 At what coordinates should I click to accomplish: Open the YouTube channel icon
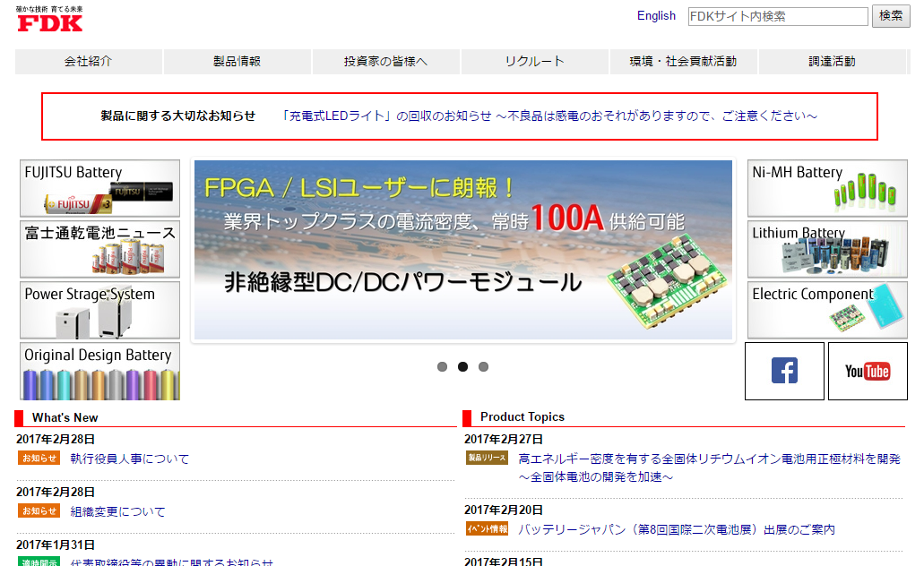868,371
